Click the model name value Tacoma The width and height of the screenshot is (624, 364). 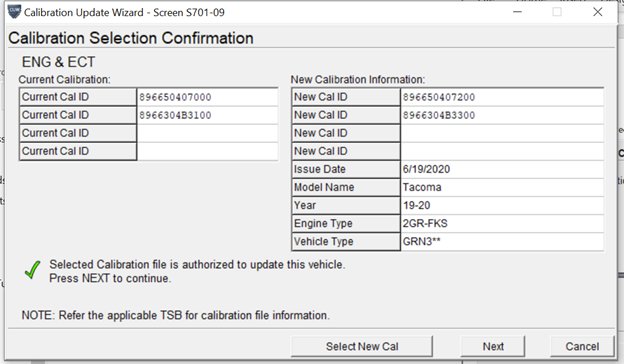tap(422, 187)
